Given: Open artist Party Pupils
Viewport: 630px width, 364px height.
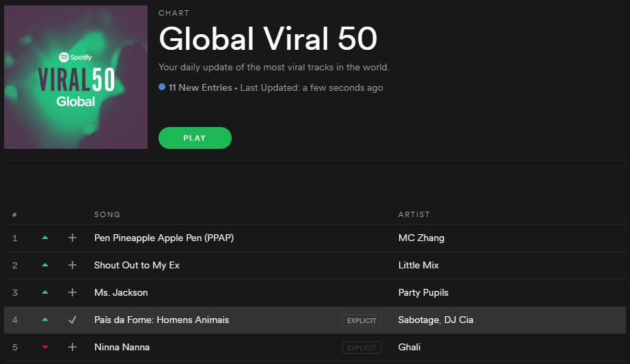Looking at the screenshot, I should pyautogui.click(x=423, y=292).
